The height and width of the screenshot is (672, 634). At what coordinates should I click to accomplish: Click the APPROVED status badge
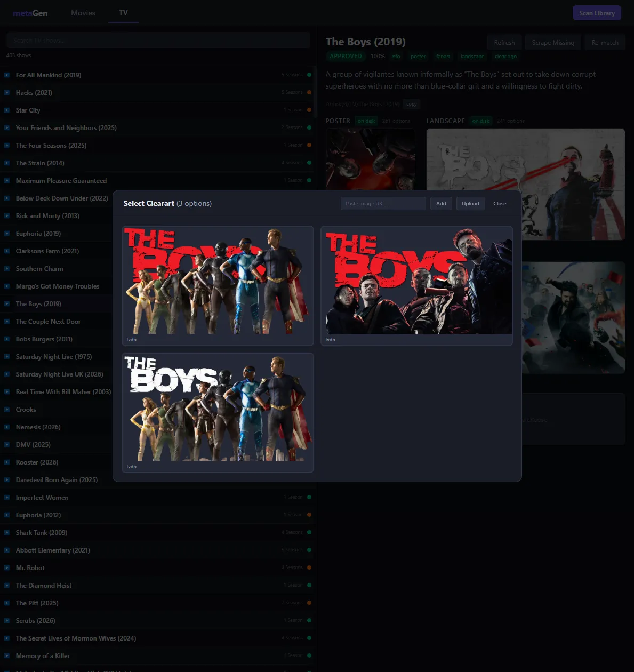(346, 57)
